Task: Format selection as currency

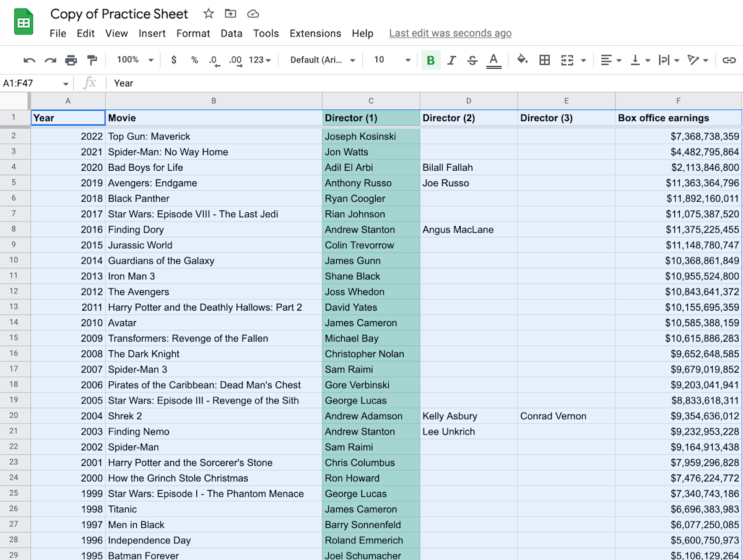Action: (173, 60)
